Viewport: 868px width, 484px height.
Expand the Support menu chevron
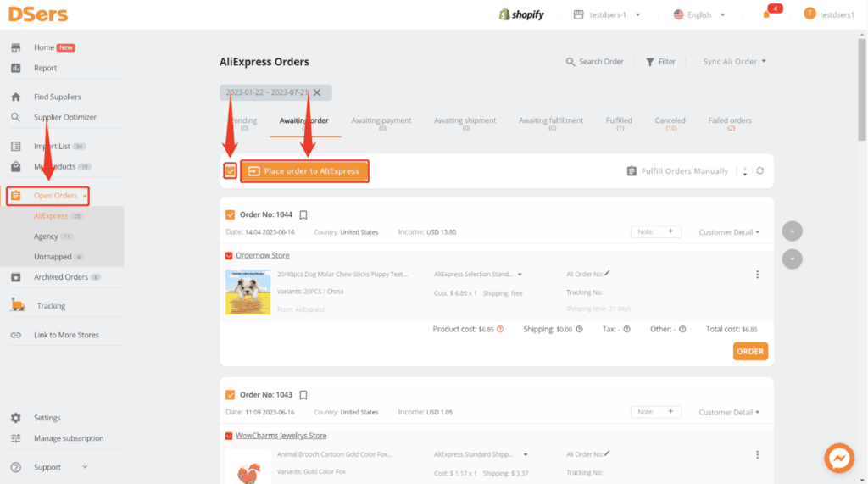[x=85, y=467]
